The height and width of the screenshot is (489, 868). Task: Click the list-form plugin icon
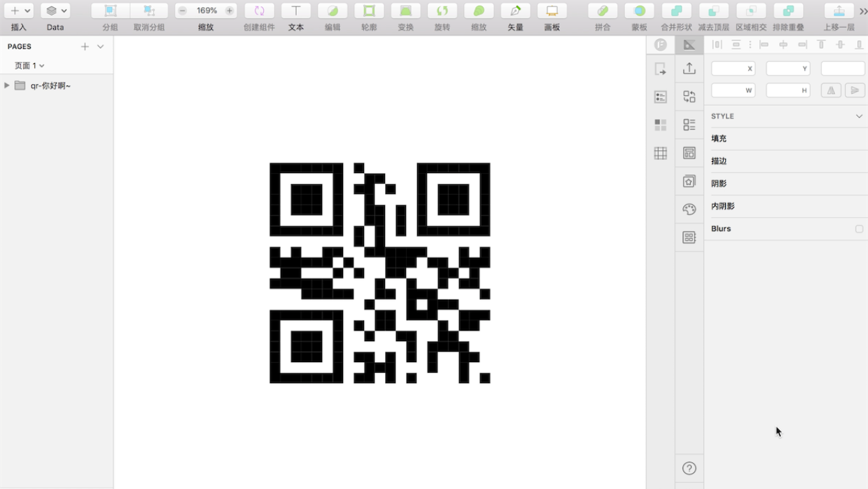660,97
